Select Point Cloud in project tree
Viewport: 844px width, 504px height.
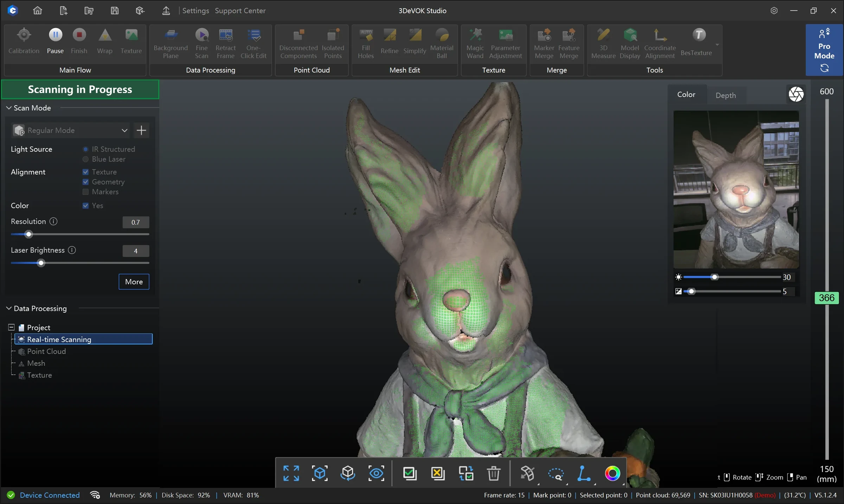[46, 351]
